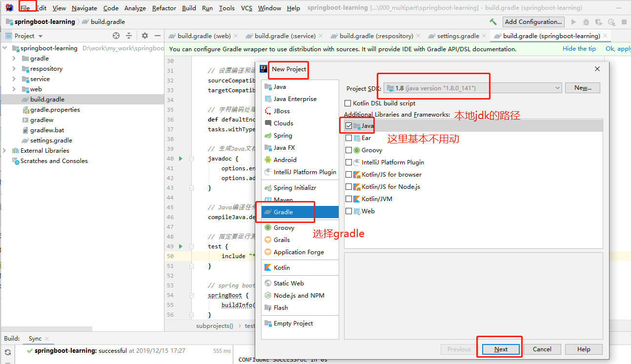
Task: Select Java project type in list
Action: [300, 86]
